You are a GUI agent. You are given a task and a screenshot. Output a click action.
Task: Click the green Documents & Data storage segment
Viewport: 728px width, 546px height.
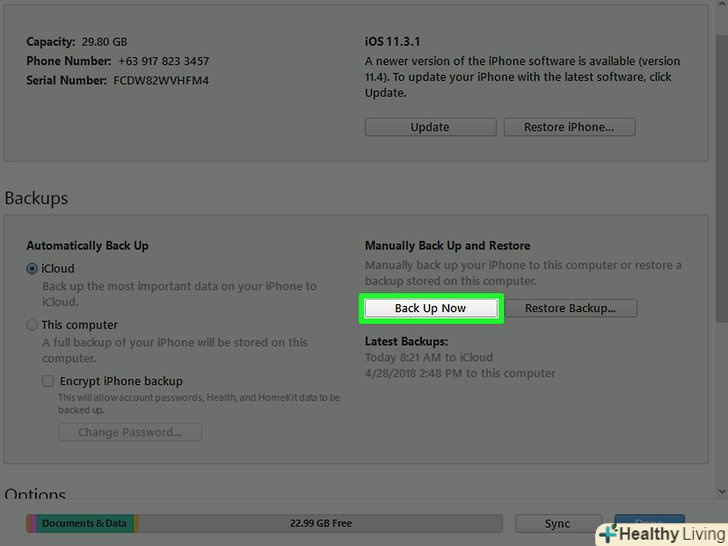85,524
